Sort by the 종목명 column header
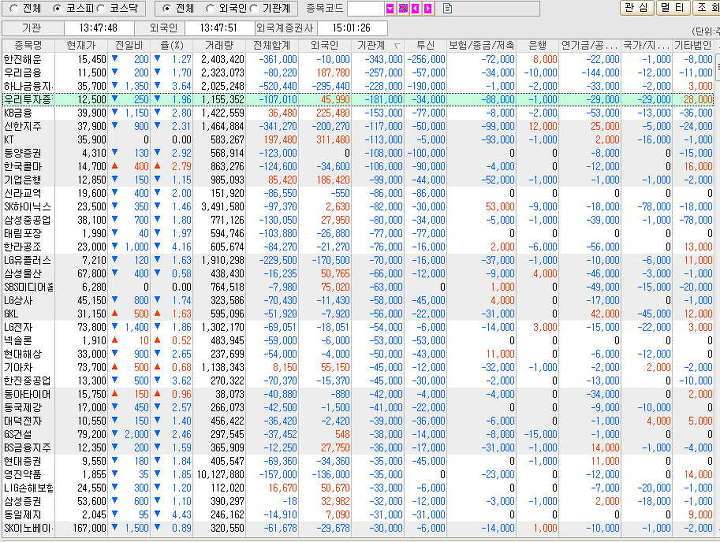720x542 pixels. click(28, 45)
